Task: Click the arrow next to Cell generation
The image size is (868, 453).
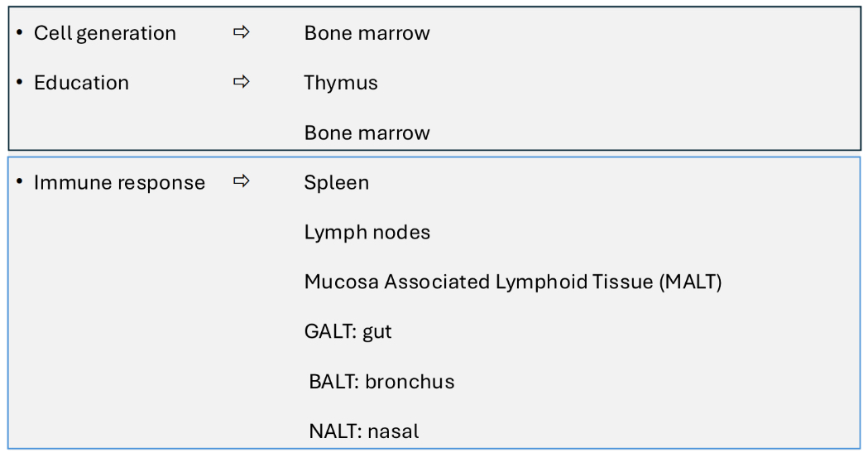Action: pyautogui.click(x=241, y=33)
